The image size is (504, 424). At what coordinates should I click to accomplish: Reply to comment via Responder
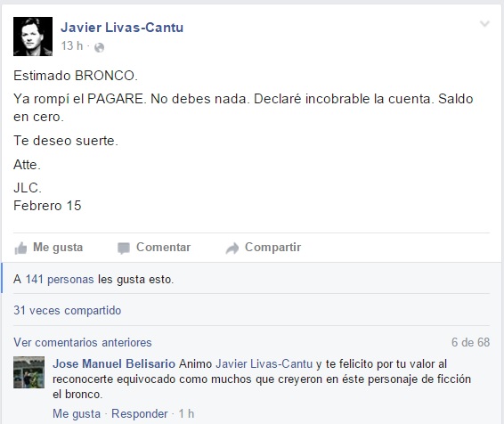pyautogui.click(x=140, y=413)
